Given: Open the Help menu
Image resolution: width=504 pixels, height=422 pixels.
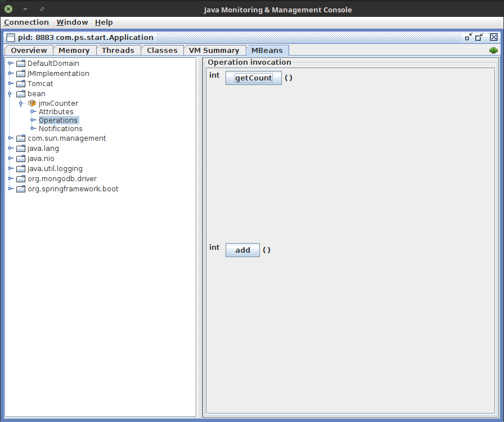Looking at the screenshot, I should (x=103, y=23).
